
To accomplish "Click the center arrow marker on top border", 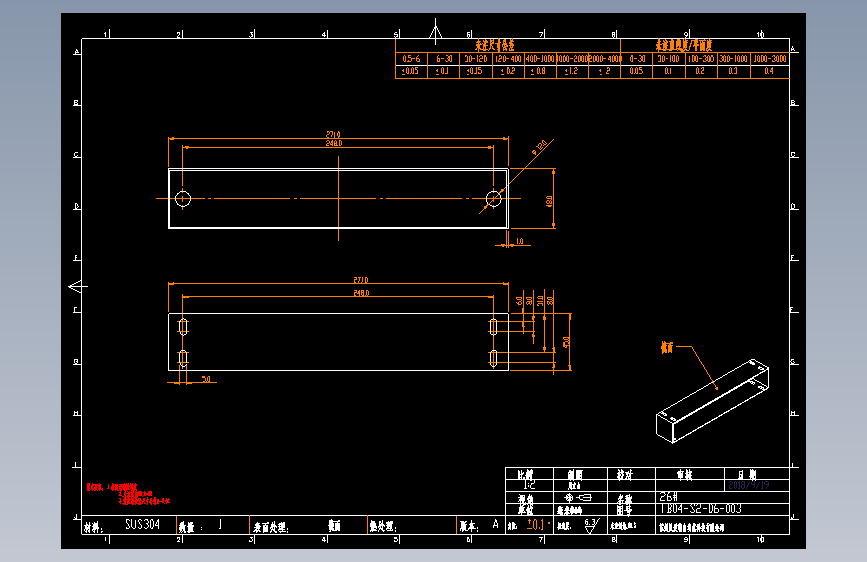I will (435, 32).
